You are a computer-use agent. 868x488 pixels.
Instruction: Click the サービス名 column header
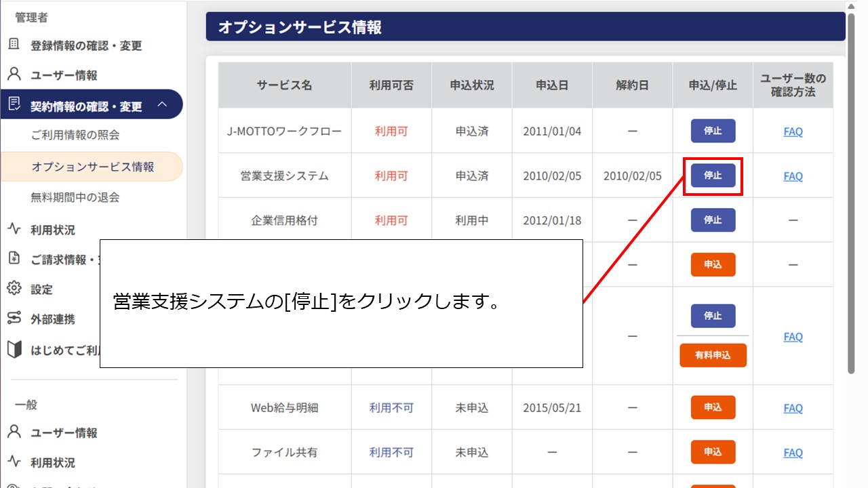click(x=285, y=85)
